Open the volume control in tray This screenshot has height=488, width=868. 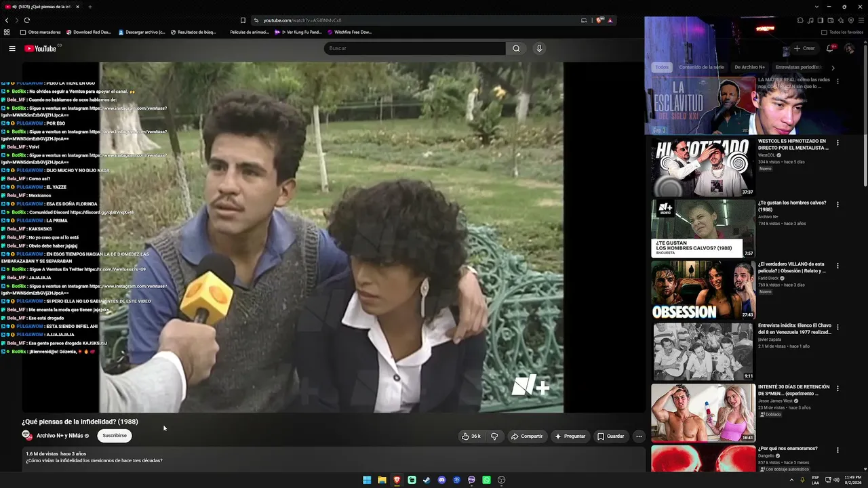(837, 480)
